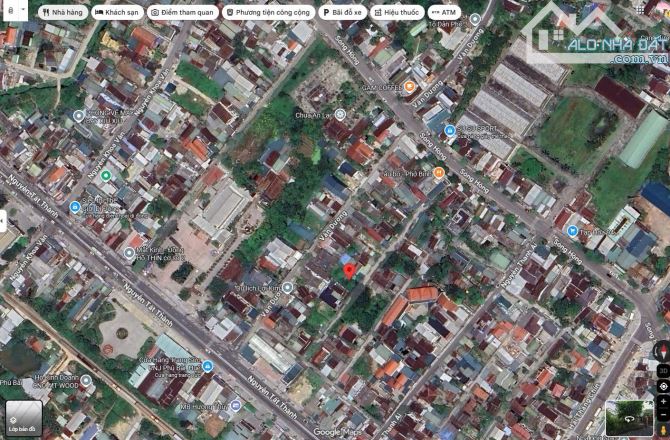Select the Điểm tham quan chip
This screenshot has height=440, width=670.
click(x=183, y=13)
